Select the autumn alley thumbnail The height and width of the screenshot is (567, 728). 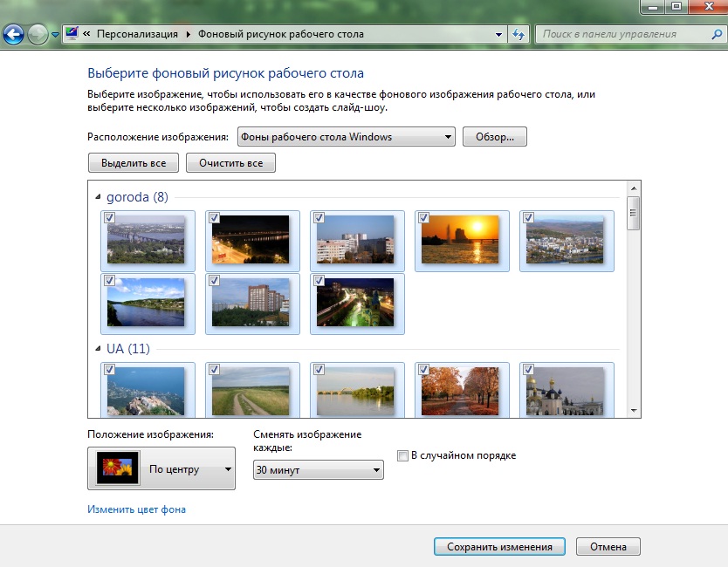click(460, 391)
